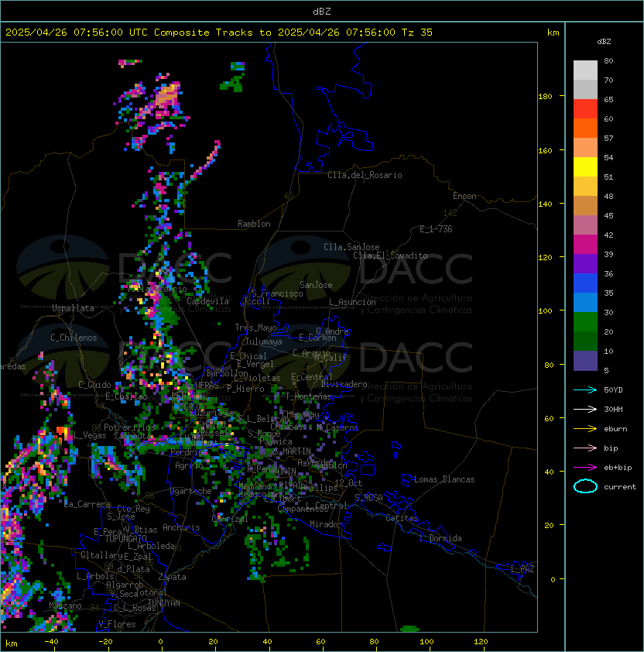Click the V_Flores label
This screenshot has width=644, height=652.
[x=117, y=624]
